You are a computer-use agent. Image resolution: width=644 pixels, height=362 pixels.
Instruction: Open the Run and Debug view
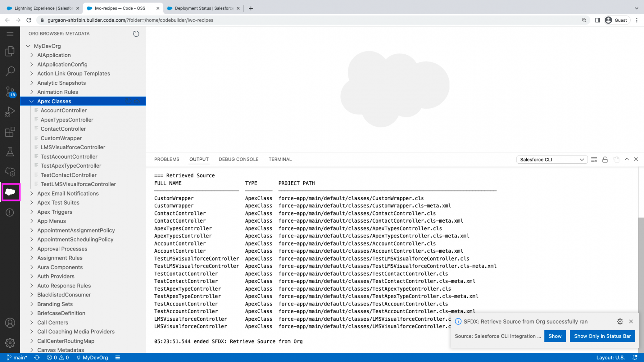(x=10, y=112)
